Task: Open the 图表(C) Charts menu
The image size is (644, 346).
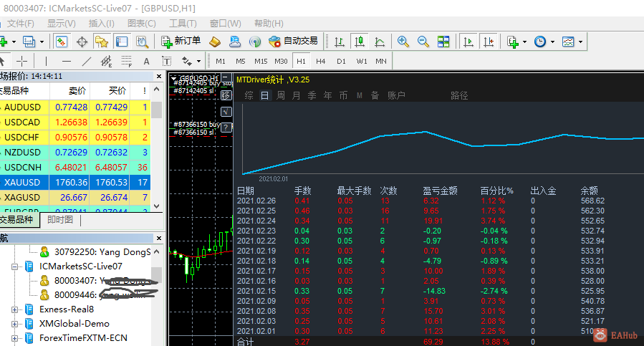Action: click(x=142, y=24)
